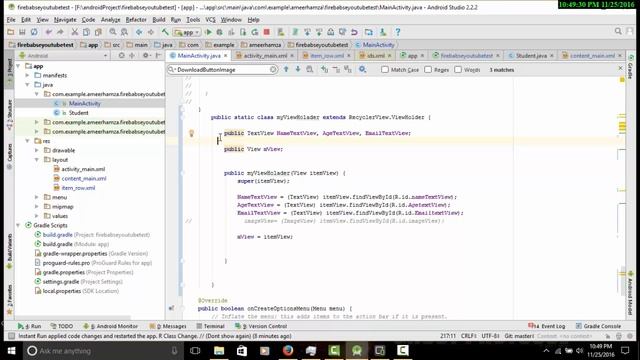This screenshot has height=360, width=640.
Task: Open find bar settings gear
Action: 362,69
